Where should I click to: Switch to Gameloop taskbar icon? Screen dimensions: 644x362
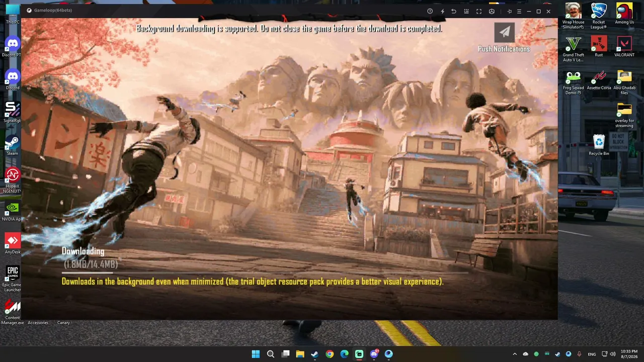coord(359,354)
